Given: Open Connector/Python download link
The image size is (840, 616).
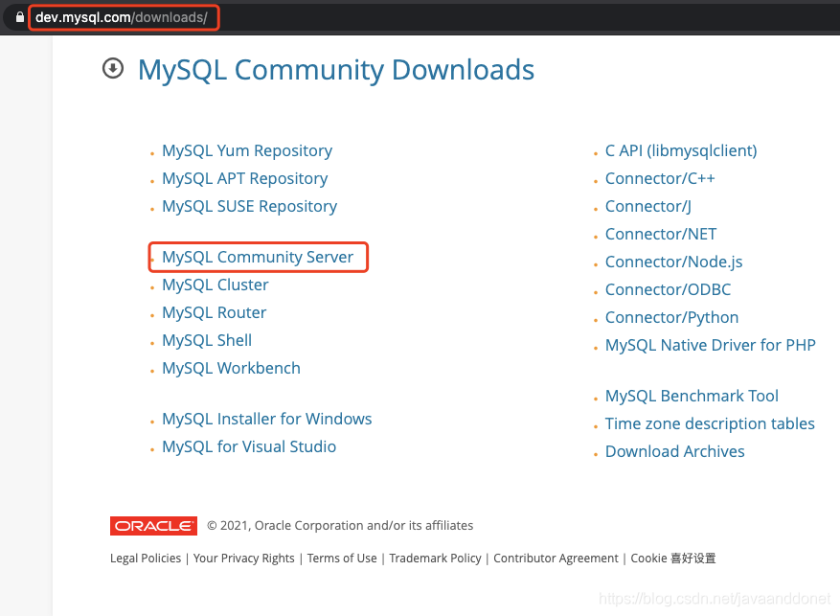Looking at the screenshot, I should [671, 318].
